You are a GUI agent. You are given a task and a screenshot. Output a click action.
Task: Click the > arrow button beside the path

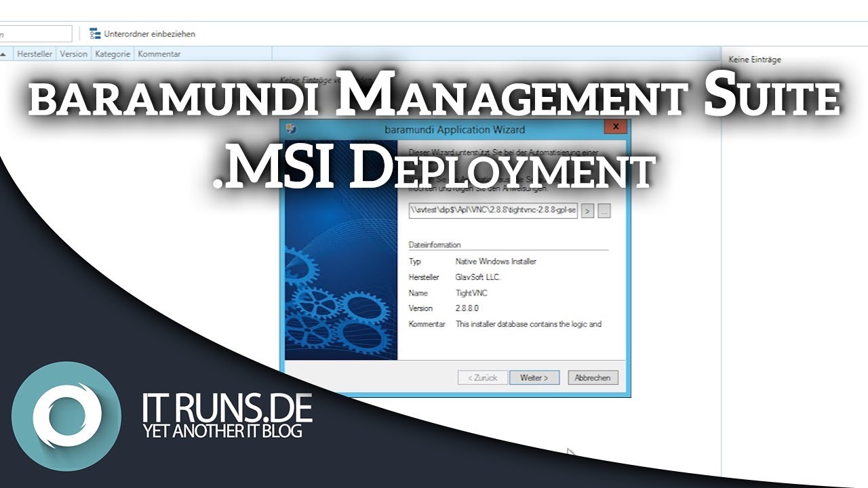[588, 211]
